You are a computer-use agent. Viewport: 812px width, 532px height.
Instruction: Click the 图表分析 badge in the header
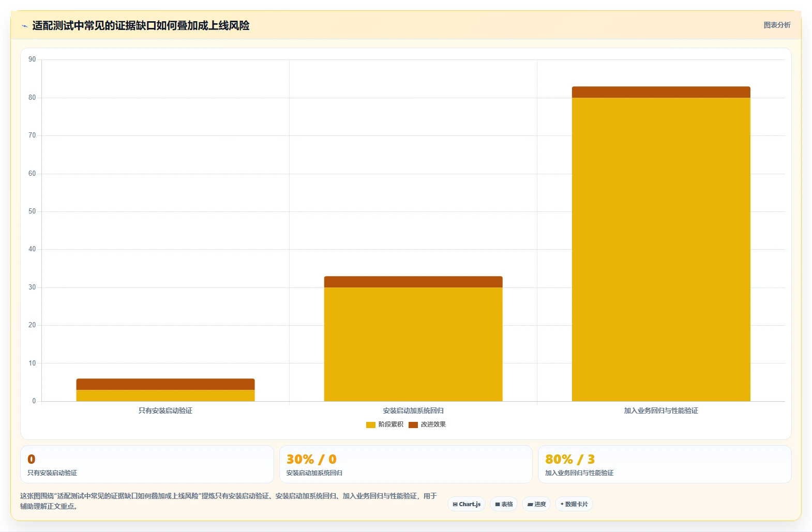(x=777, y=25)
